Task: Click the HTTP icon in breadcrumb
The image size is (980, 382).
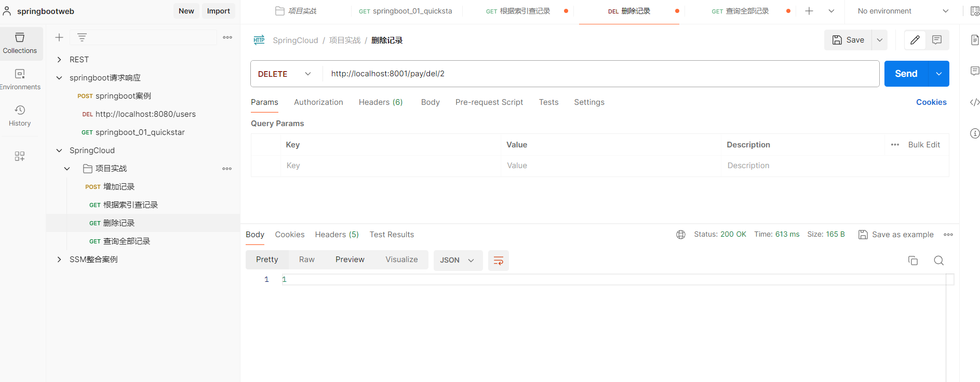Action: tap(259, 40)
